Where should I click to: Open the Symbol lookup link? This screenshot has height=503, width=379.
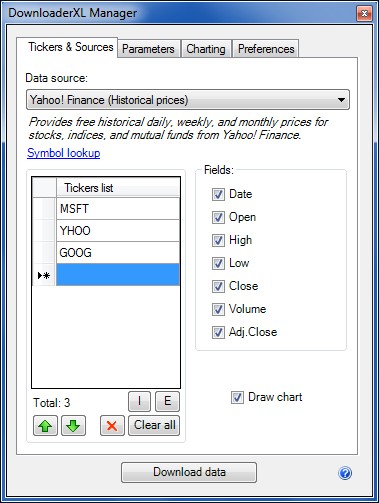[x=64, y=153]
